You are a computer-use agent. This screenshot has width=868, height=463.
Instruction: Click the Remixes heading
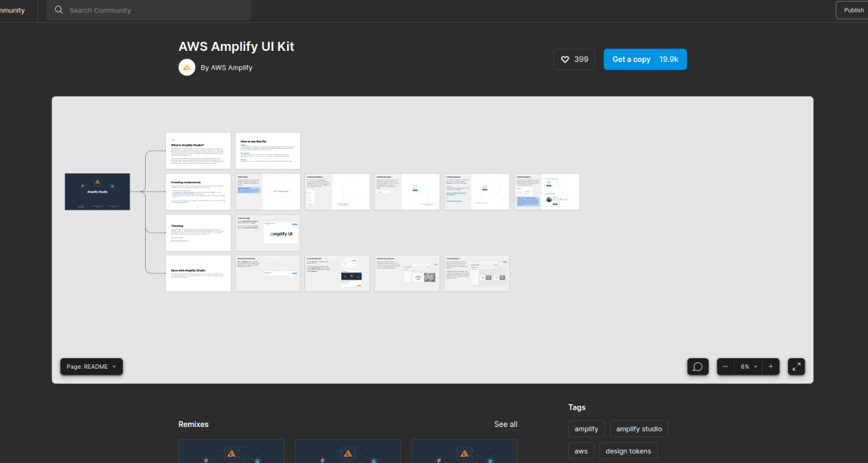[x=193, y=425]
